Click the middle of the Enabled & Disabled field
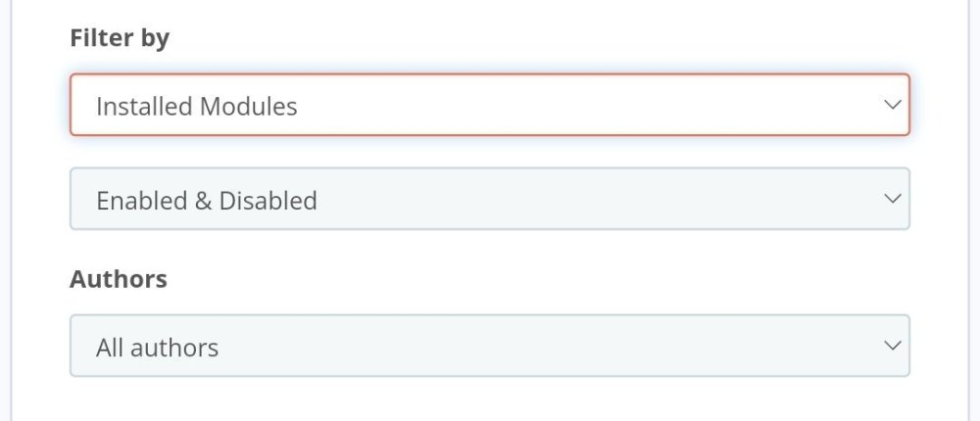The width and height of the screenshot is (980, 421). (x=489, y=200)
